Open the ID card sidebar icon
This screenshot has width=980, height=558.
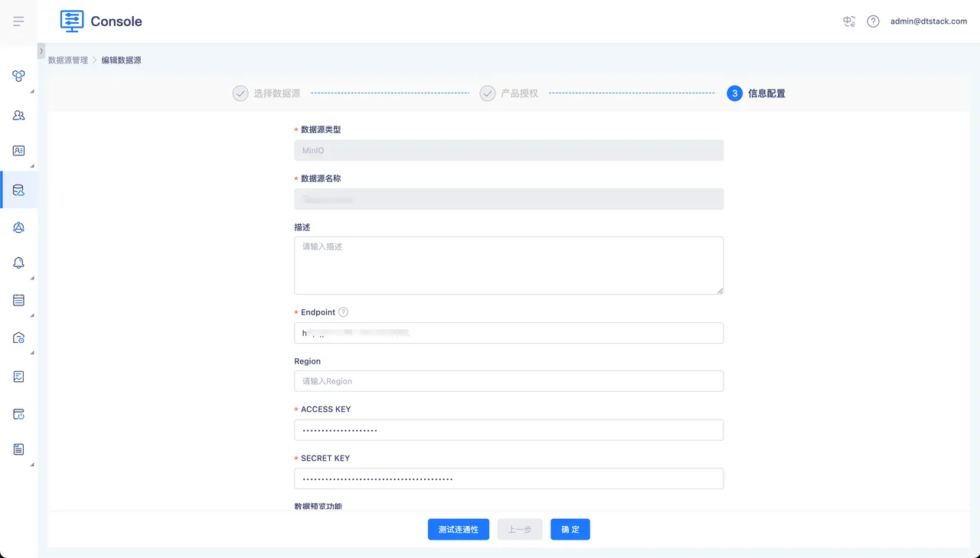coord(18,151)
